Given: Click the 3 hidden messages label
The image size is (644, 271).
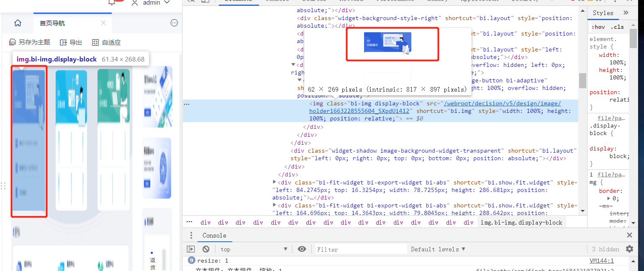Looking at the screenshot, I should pyautogui.click(x=606, y=249).
